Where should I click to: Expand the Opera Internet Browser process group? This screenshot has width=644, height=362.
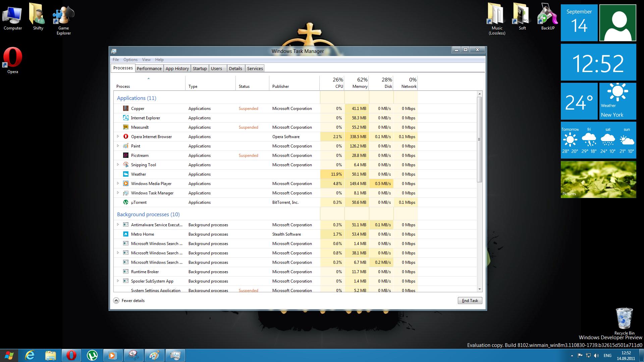coord(118,136)
